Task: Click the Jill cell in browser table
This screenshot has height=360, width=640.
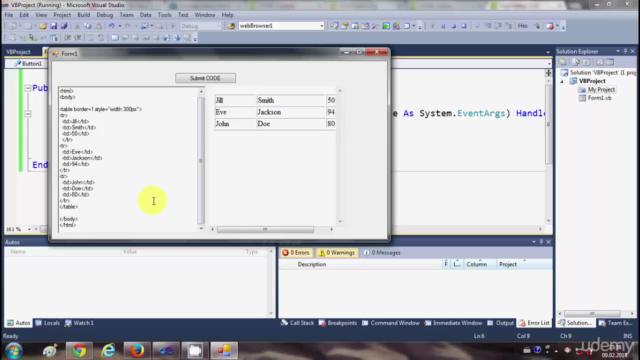Action: 235,100
